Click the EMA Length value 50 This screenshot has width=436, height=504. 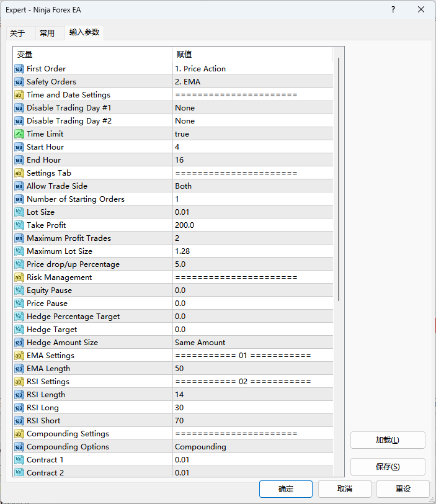[253, 368]
